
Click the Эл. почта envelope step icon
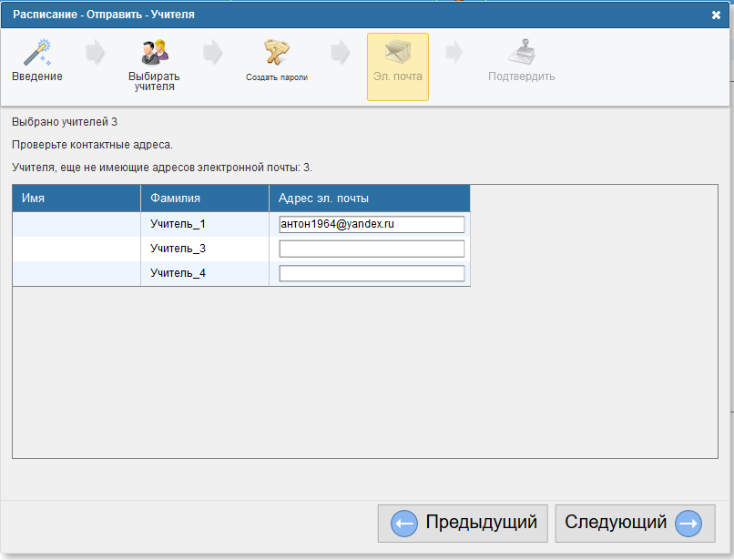[x=397, y=52]
